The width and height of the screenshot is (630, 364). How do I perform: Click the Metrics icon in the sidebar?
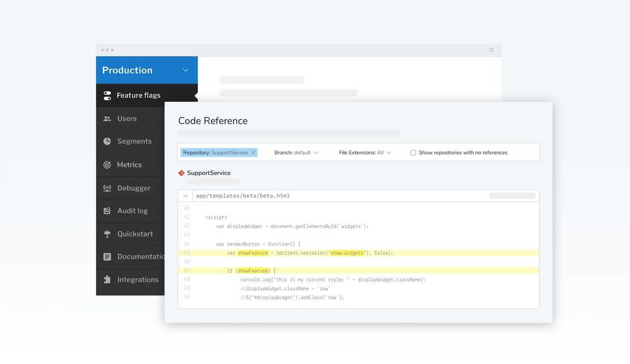[107, 164]
